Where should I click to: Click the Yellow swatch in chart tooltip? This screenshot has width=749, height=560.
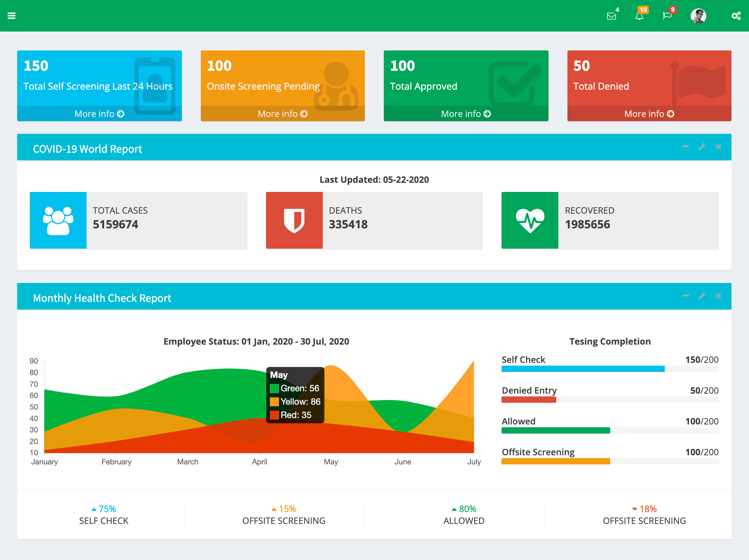pyautogui.click(x=274, y=402)
